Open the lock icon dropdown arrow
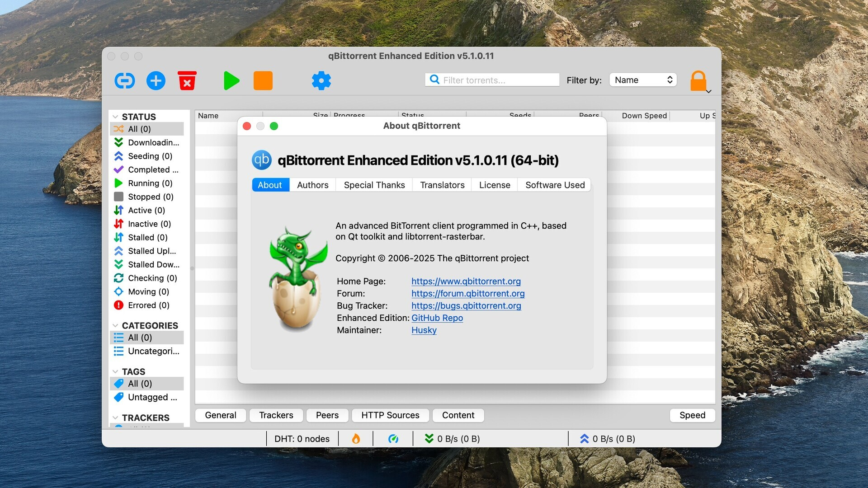 click(x=709, y=91)
